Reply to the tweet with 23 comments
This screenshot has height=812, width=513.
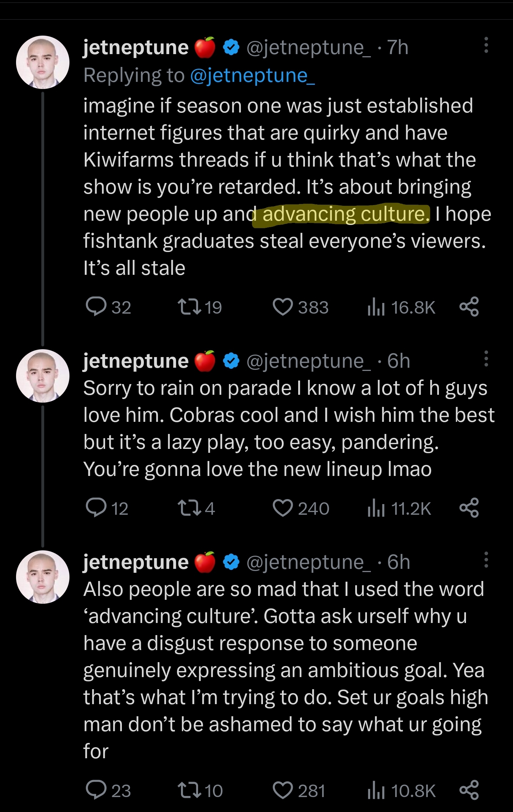(96, 790)
